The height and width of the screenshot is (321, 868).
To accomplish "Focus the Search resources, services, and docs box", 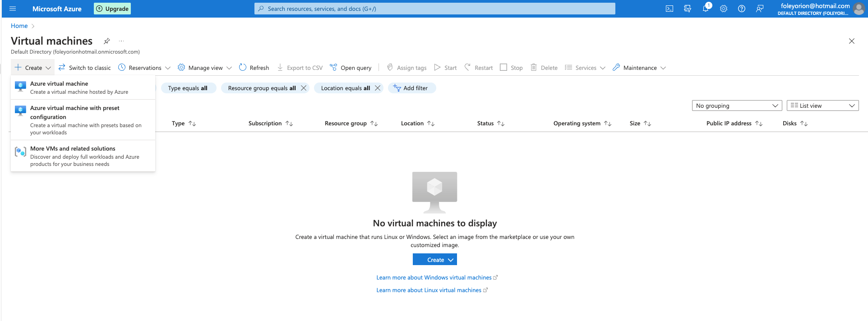I will click(x=435, y=9).
